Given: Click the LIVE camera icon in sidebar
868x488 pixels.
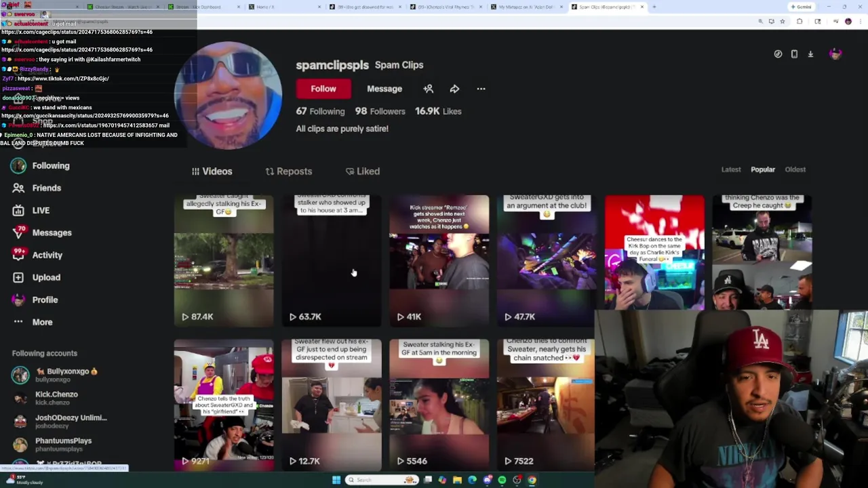Looking at the screenshot, I should click(18, 210).
